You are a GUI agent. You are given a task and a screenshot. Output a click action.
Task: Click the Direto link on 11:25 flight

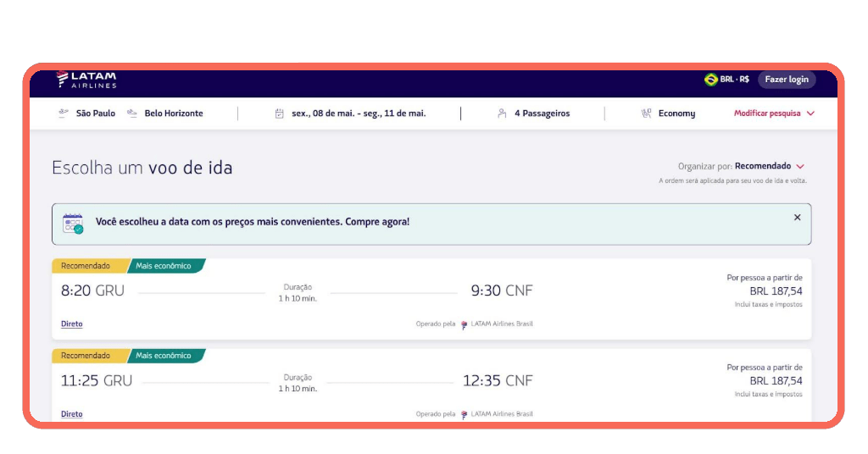[72, 414]
